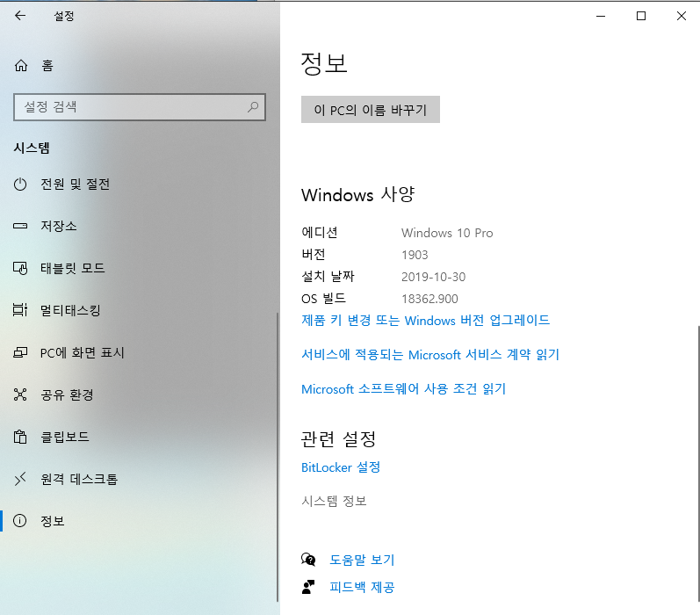Click the 멀티태스킹 icon
This screenshot has width=700, height=615.
pyautogui.click(x=20, y=310)
